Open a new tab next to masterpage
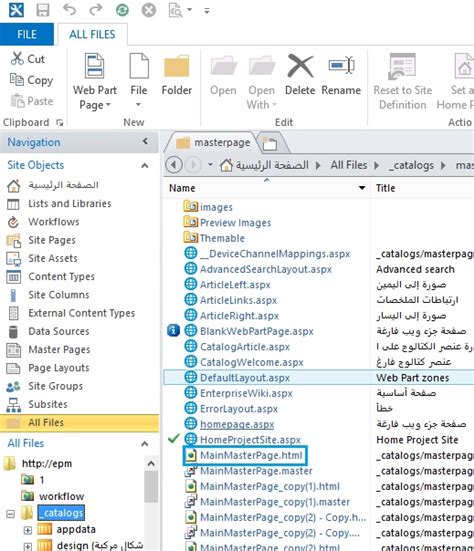This screenshot has width=474, height=551. click(270, 144)
